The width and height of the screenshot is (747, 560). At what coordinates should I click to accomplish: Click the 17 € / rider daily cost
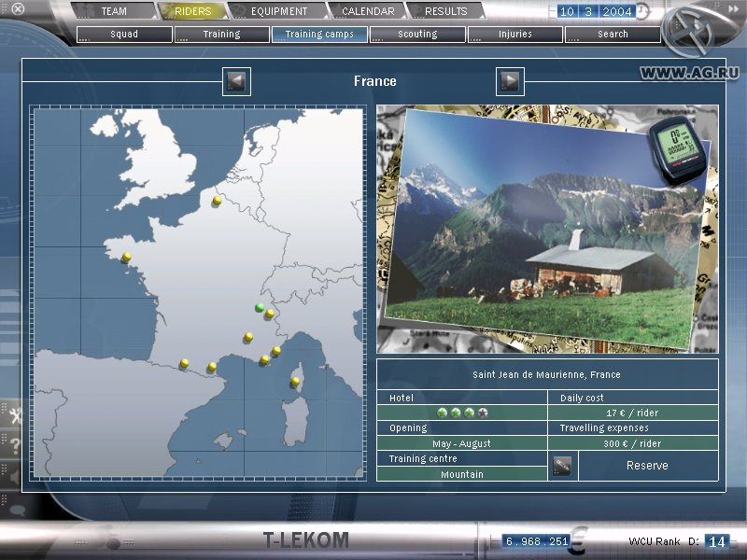click(x=633, y=413)
